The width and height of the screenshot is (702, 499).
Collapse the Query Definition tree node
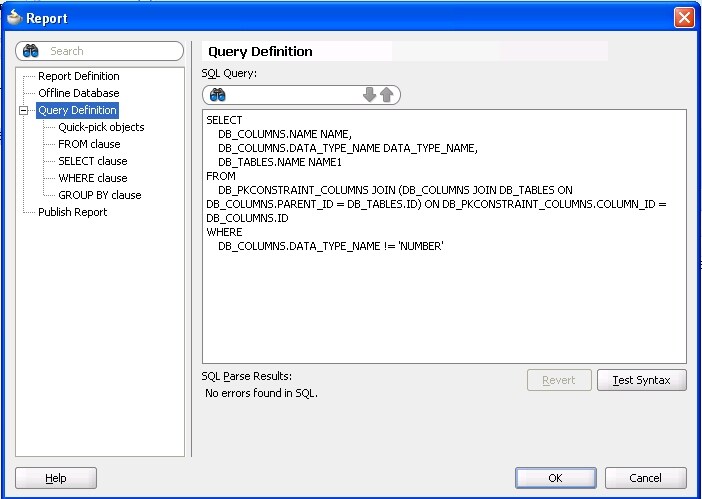click(23, 110)
